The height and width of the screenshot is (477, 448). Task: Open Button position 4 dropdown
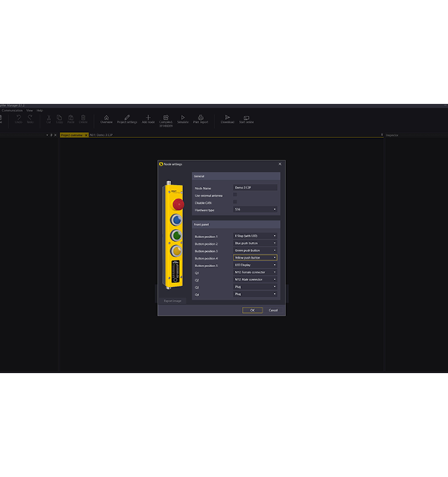coord(255,258)
